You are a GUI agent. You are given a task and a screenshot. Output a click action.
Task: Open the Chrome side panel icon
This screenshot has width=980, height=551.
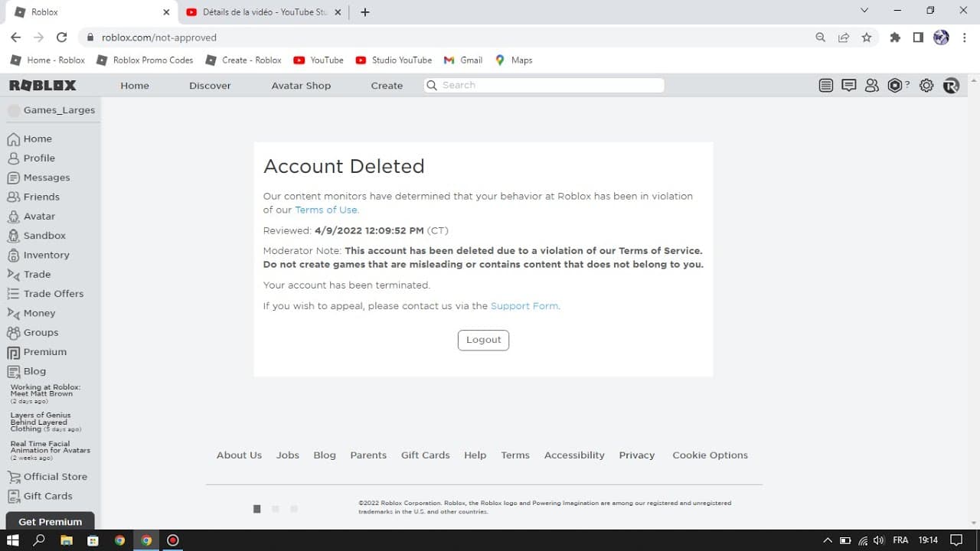[918, 37]
